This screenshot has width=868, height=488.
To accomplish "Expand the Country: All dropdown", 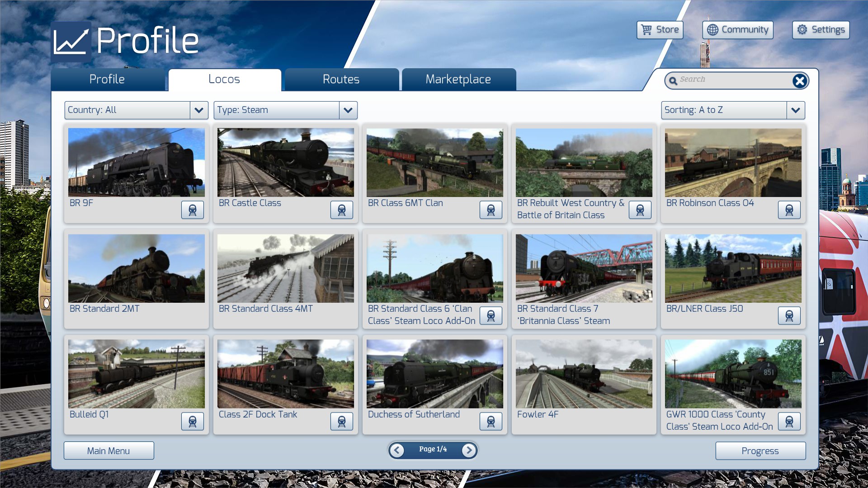I will [198, 110].
